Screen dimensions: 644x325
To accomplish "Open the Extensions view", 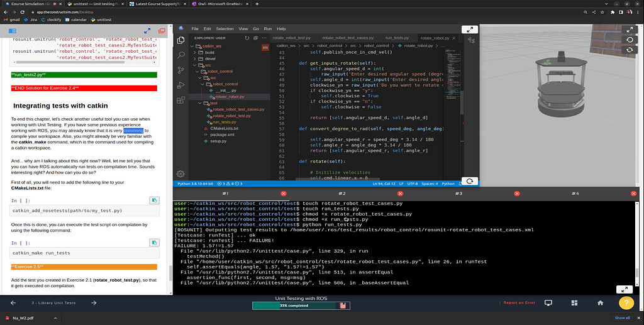I will tap(180, 100).
